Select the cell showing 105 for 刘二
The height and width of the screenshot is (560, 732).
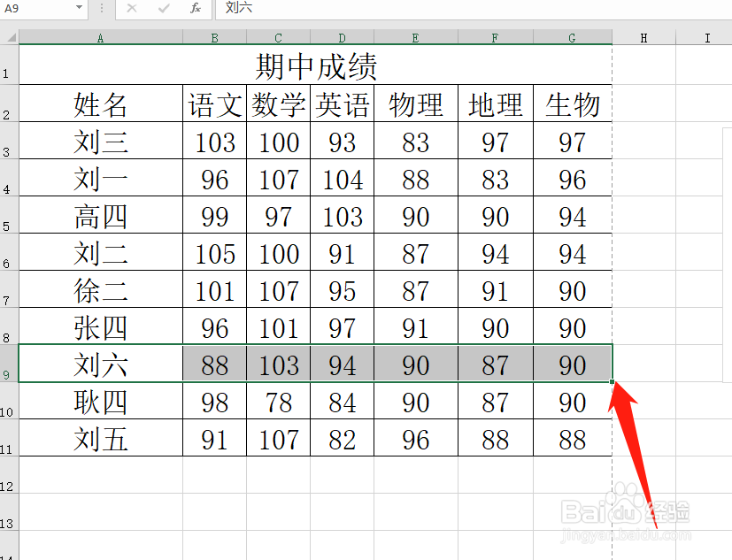point(214,253)
